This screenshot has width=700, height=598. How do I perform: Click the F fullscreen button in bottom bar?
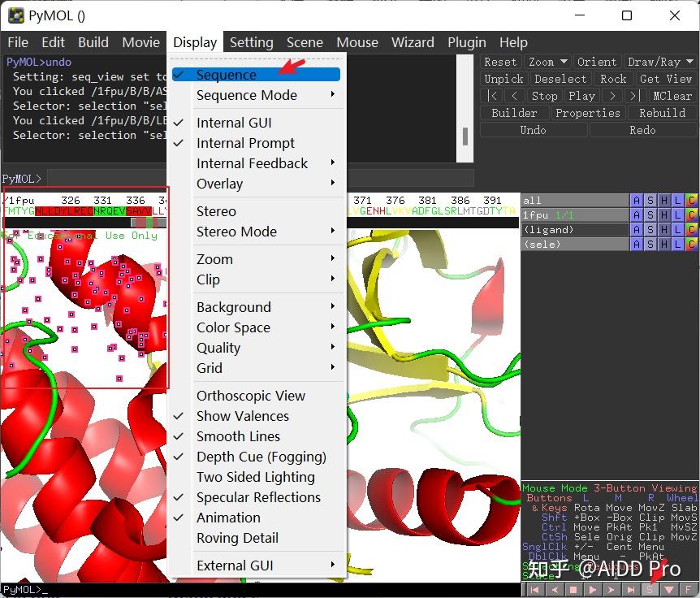689,590
